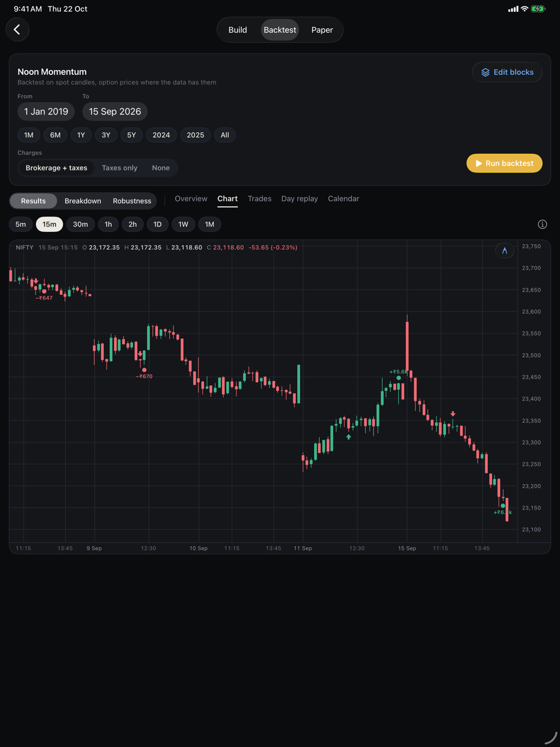Viewport: 560px width, 747px height.
Task: Set chart interval to 15m
Action: tap(49, 224)
